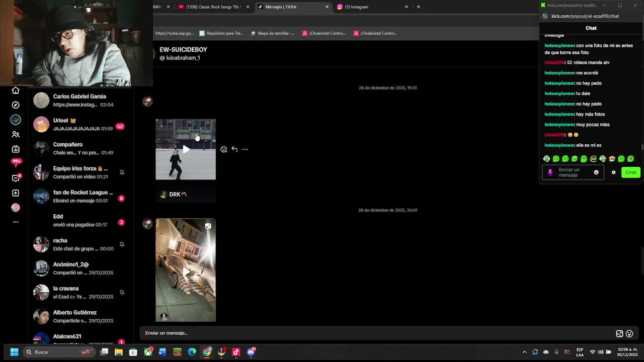Image resolution: width=644 pixels, height=362 pixels.
Task: Reply to the DRK video message
Action: (234, 149)
